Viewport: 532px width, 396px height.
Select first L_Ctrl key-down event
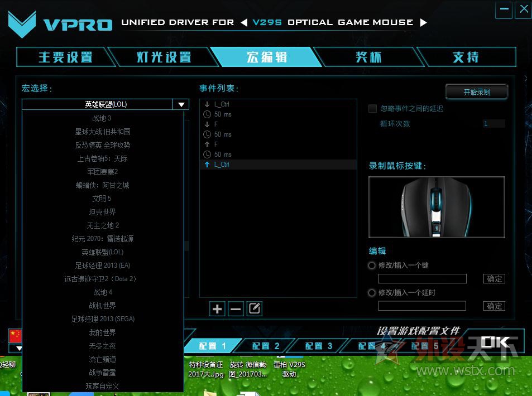coord(278,104)
